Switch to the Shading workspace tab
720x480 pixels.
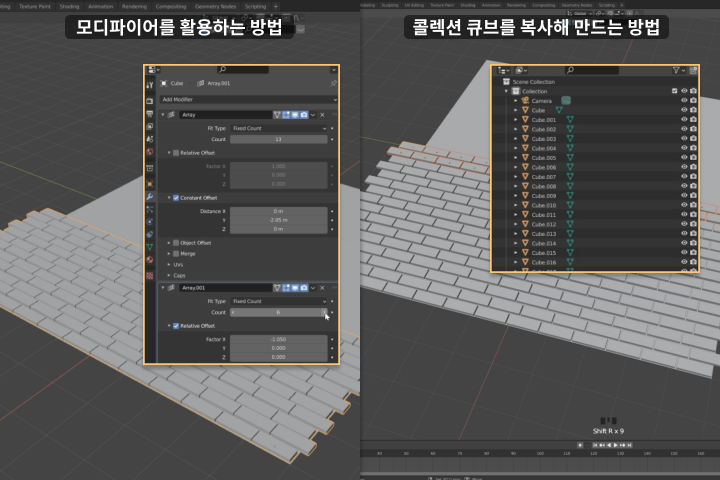click(69, 6)
